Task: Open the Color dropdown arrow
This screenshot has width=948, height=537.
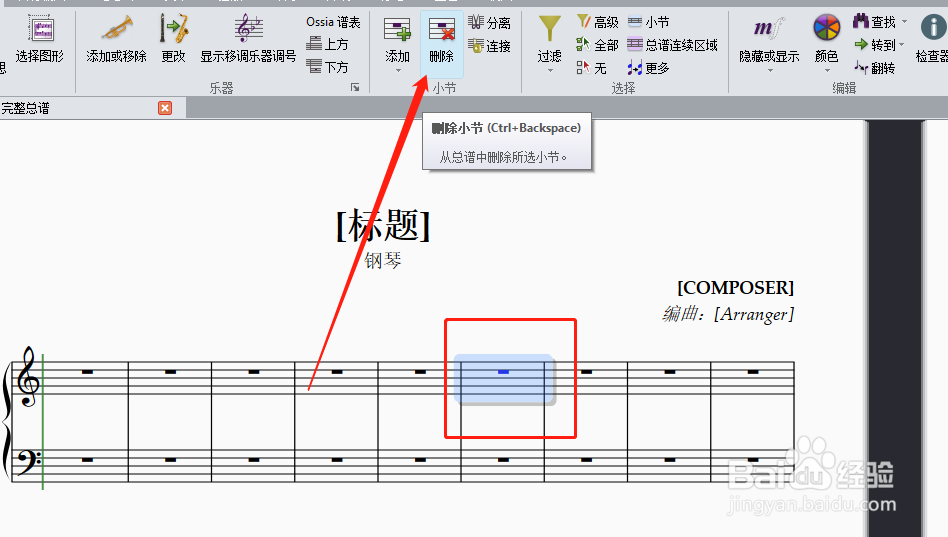Action: (827, 71)
